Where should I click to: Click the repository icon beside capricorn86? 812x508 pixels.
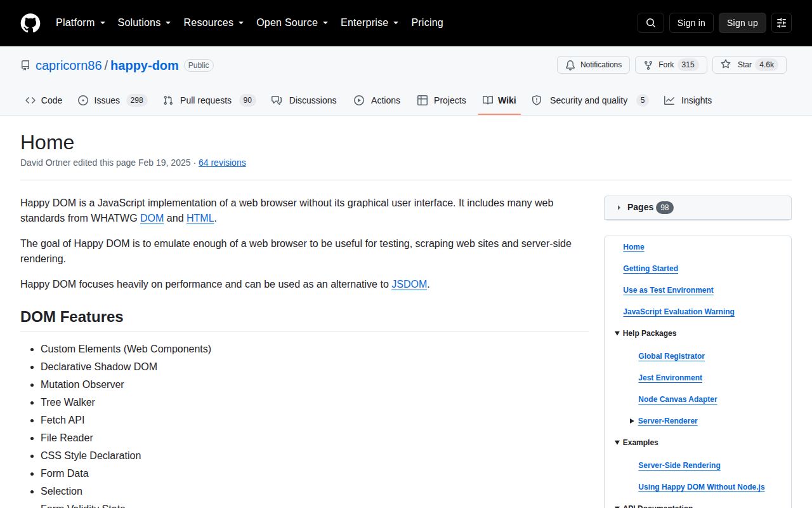coord(25,65)
